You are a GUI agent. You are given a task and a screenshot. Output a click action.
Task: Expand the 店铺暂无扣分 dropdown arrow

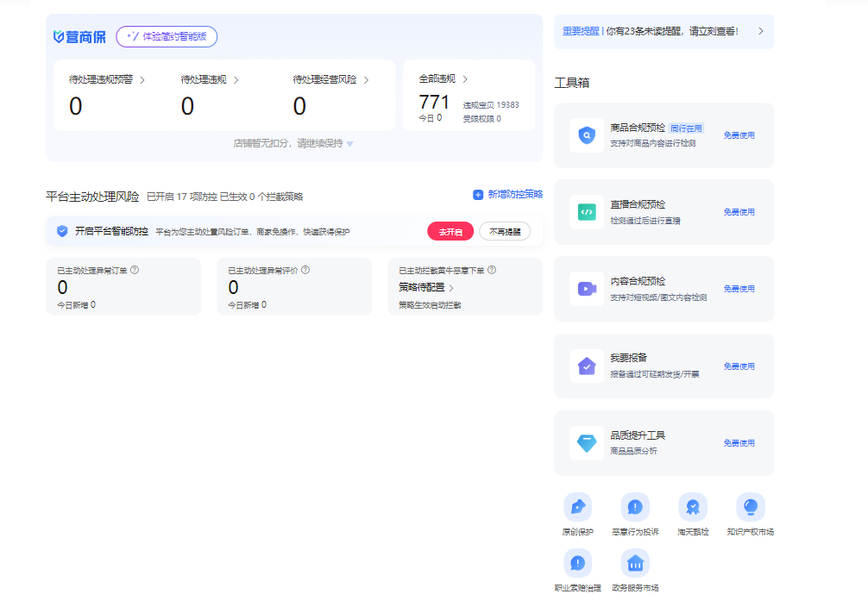point(349,144)
